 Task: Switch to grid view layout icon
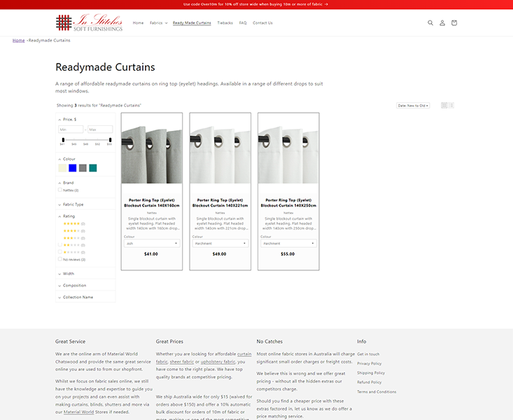tap(444, 106)
